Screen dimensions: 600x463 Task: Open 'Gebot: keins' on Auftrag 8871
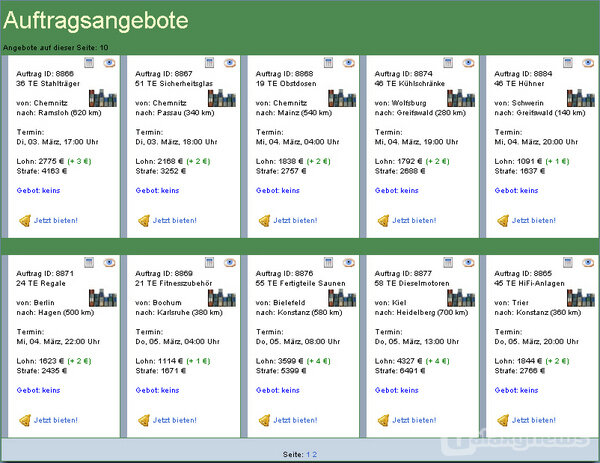point(38,390)
